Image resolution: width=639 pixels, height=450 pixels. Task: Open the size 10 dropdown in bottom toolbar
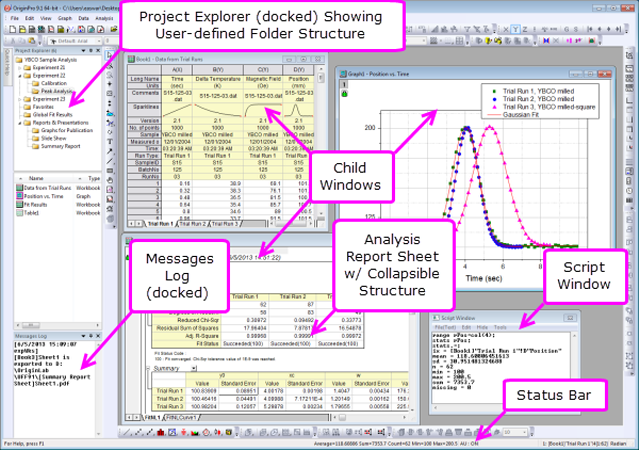tap(525, 432)
